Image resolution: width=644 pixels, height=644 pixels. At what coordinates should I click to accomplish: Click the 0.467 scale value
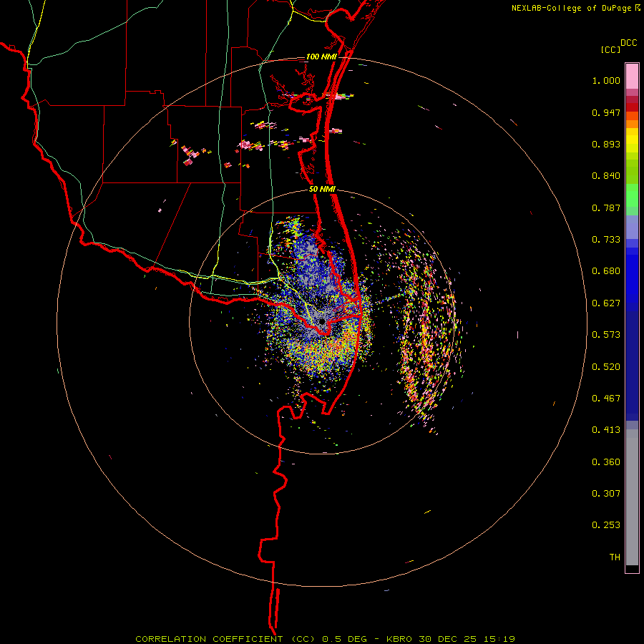point(606,399)
